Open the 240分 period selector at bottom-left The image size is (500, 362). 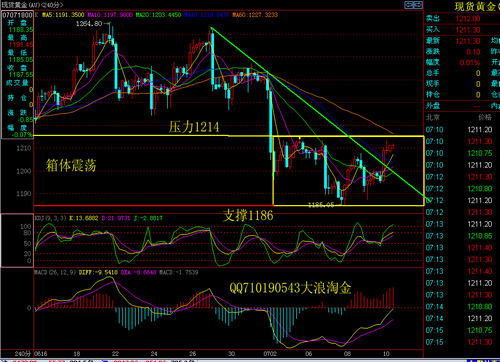[23, 354]
